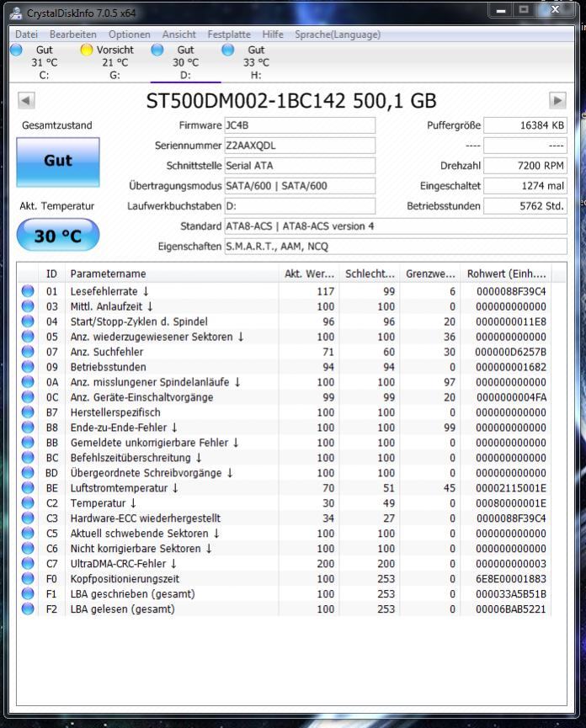Viewport: 586px width, 728px height.
Task: Click the 30 °C temperature button
Action: pyautogui.click(x=58, y=236)
